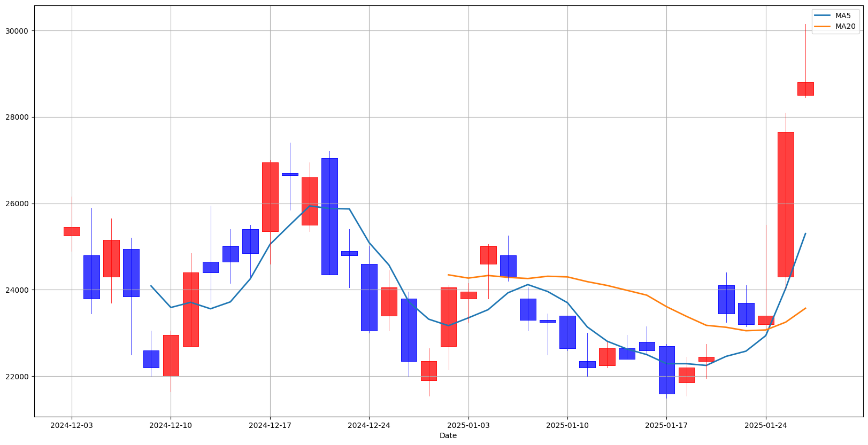The height and width of the screenshot is (445, 868).
Task: Click the 22000 y-axis tick label
Action: tap(18, 377)
